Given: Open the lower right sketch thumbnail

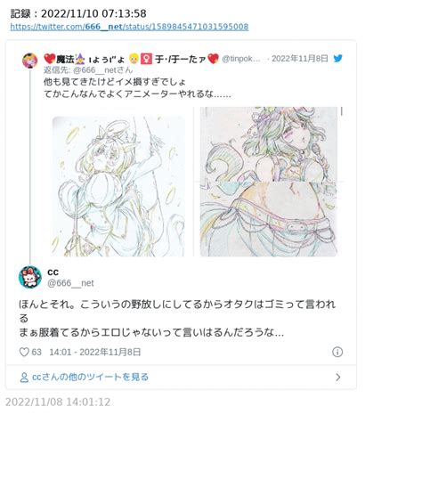Looking at the screenshot, I should click(x=269, y=220).
